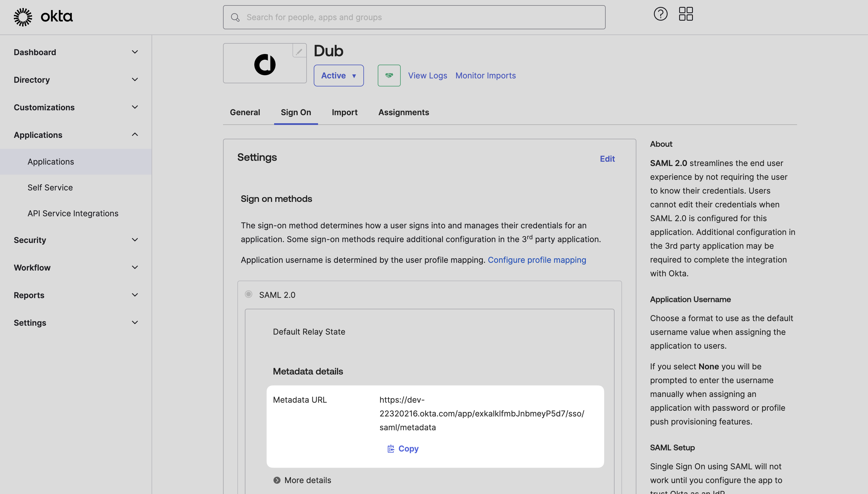Screen dimensions: 868x494
Task: Click the Search people, apps and groups field
Action: click(414, 17)
